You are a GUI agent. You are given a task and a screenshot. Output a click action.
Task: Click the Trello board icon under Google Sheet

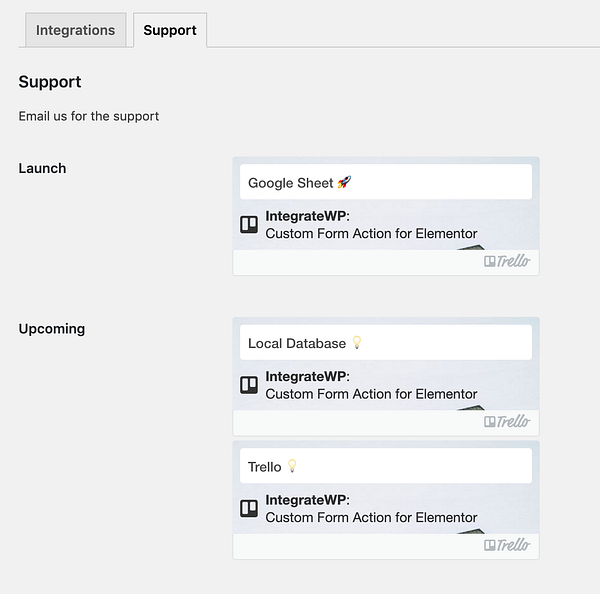click(x=249, y=225)
